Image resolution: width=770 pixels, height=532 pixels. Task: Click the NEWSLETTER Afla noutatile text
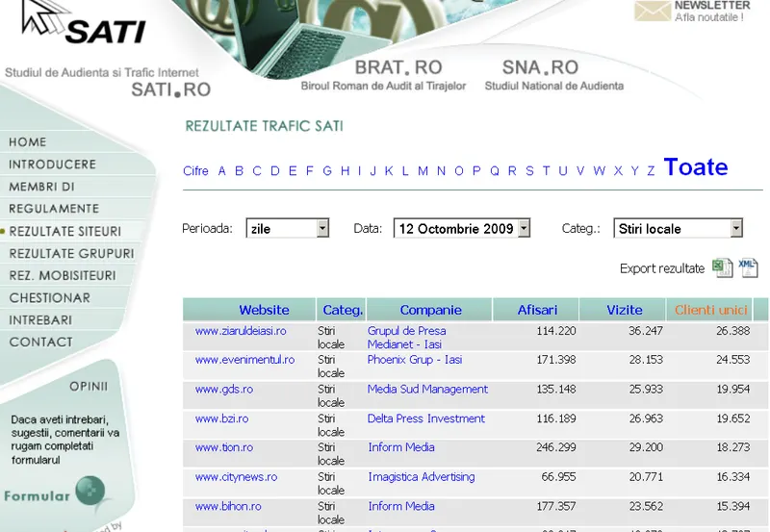(x=712, y=12)
